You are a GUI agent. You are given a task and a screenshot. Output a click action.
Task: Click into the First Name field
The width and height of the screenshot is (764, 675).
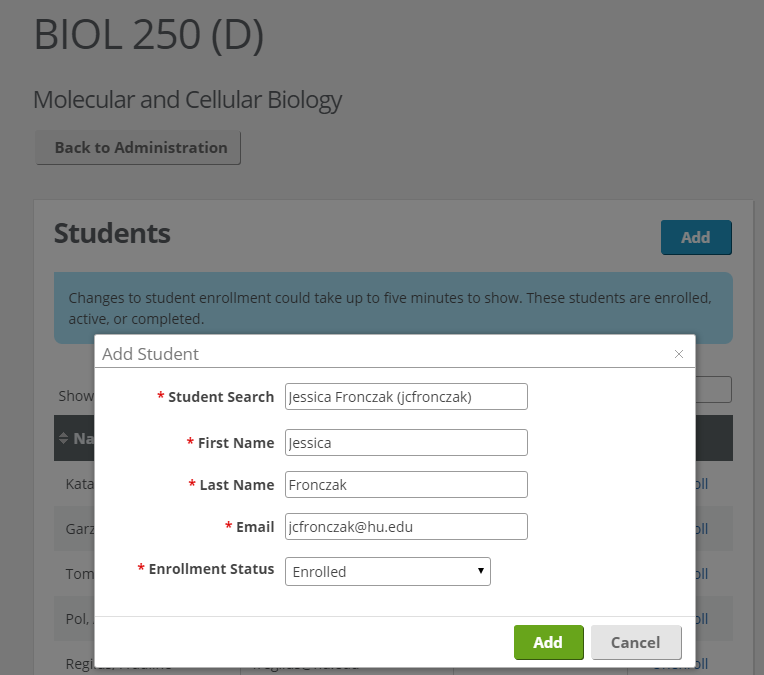tap(406, 443)
